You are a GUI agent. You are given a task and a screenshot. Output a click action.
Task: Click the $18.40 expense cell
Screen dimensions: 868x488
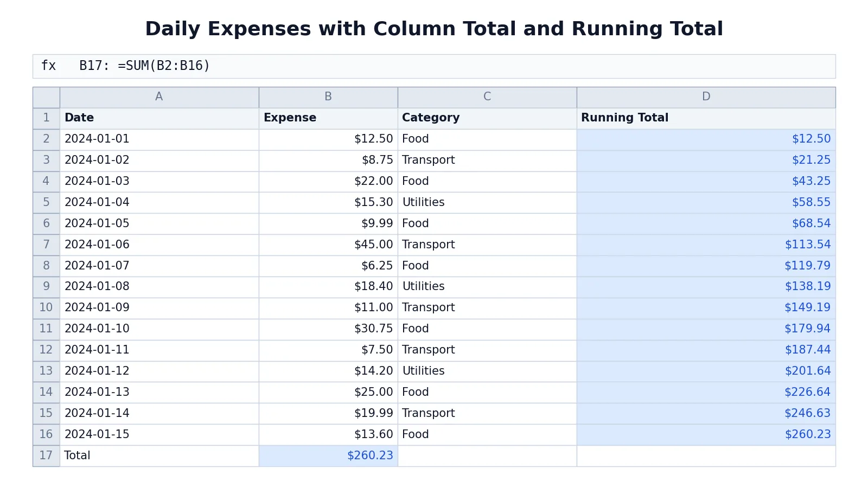coord(328,287)
